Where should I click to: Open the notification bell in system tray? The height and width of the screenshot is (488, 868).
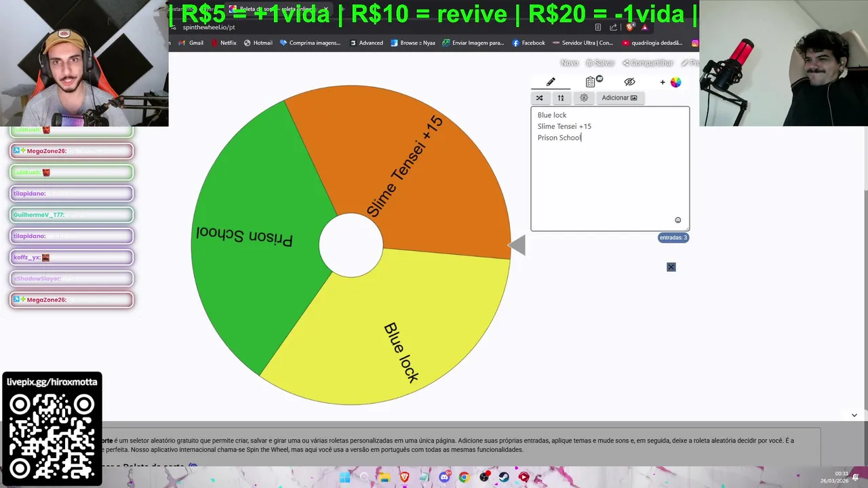tap(856, 477)
